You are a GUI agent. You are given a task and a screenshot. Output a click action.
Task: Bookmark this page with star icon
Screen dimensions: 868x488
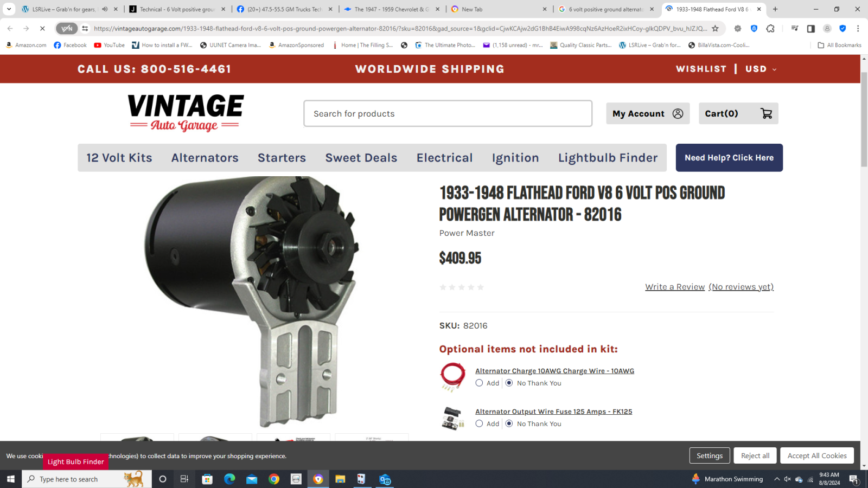pos(715,28)
